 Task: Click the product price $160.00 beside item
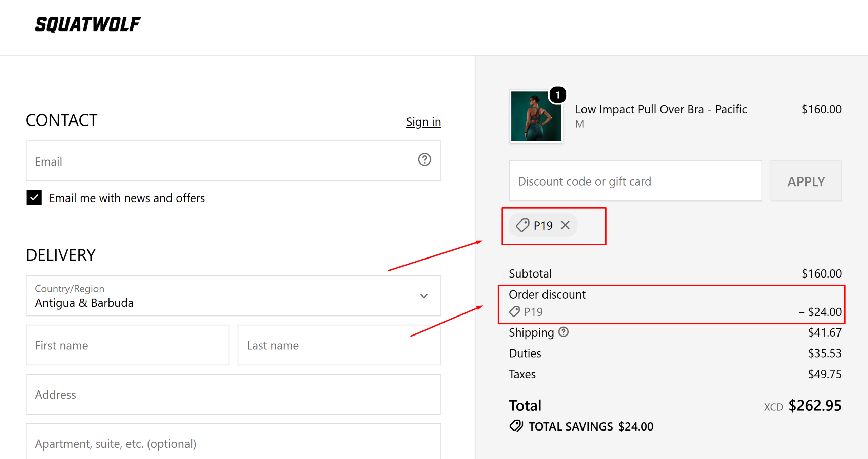click(x=821, y=109)
